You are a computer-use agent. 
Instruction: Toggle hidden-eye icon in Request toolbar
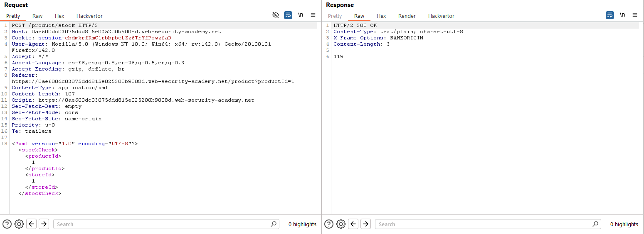[x=276, y=15]
